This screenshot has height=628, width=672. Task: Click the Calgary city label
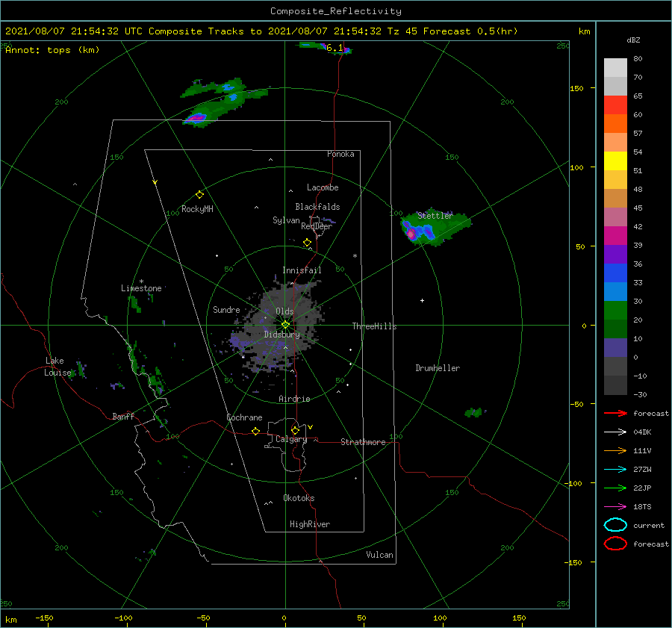[x=291, y=439]
